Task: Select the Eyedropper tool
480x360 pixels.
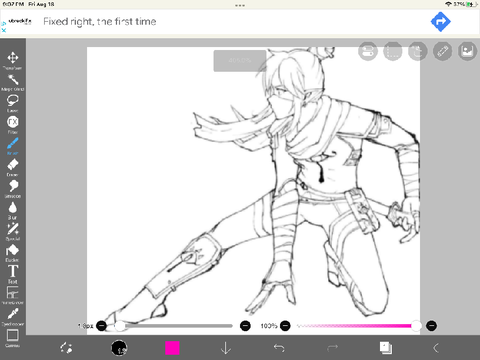Action: [13, 317]
